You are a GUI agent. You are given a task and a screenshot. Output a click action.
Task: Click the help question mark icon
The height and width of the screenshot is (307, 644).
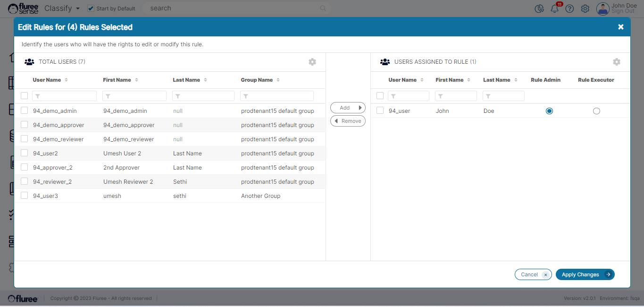[569, 9]
